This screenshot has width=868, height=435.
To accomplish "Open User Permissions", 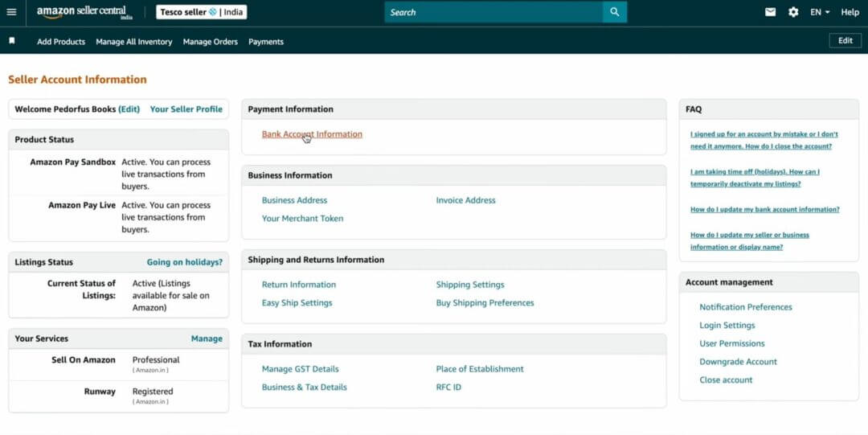I will click(732, 343).
